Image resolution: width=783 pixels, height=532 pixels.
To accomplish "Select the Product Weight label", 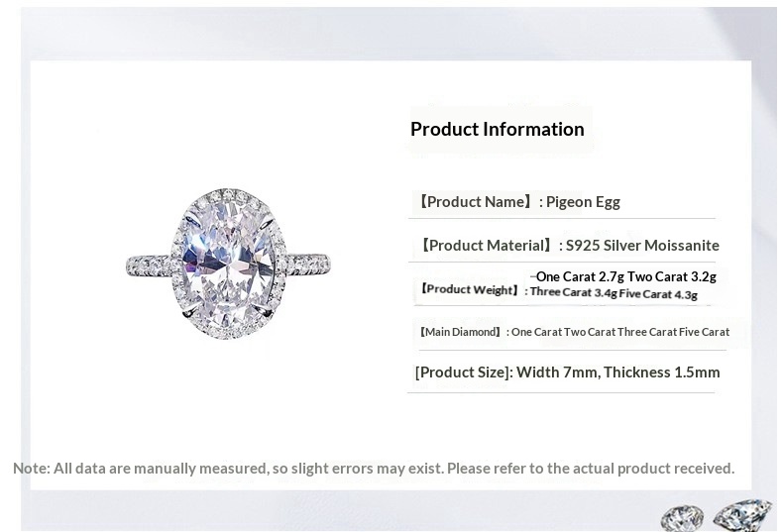I will (x=469, y=290).
